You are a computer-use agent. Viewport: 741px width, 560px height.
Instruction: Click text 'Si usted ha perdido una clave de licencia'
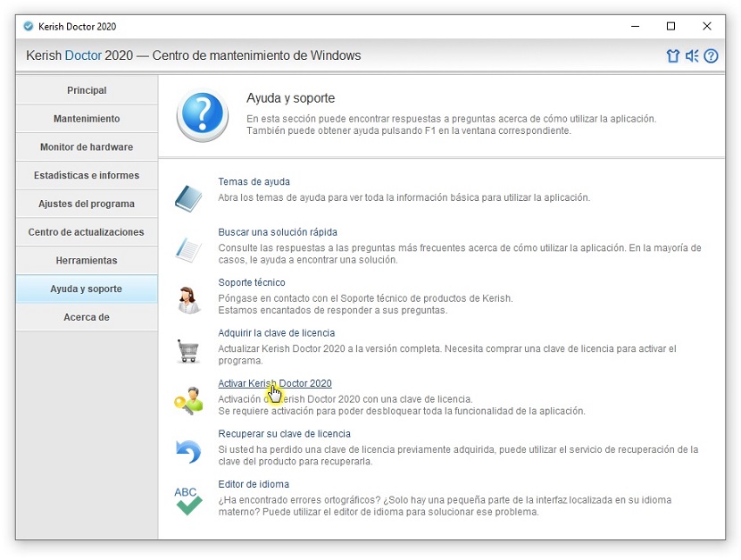[x=307, y=449]
